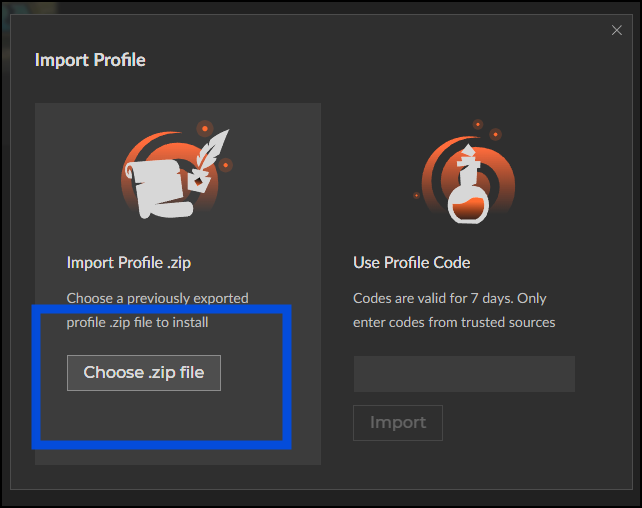Click the potion flask icon
Screen dimensions: 642x508
pyautogui.click(x=466, y=173)
